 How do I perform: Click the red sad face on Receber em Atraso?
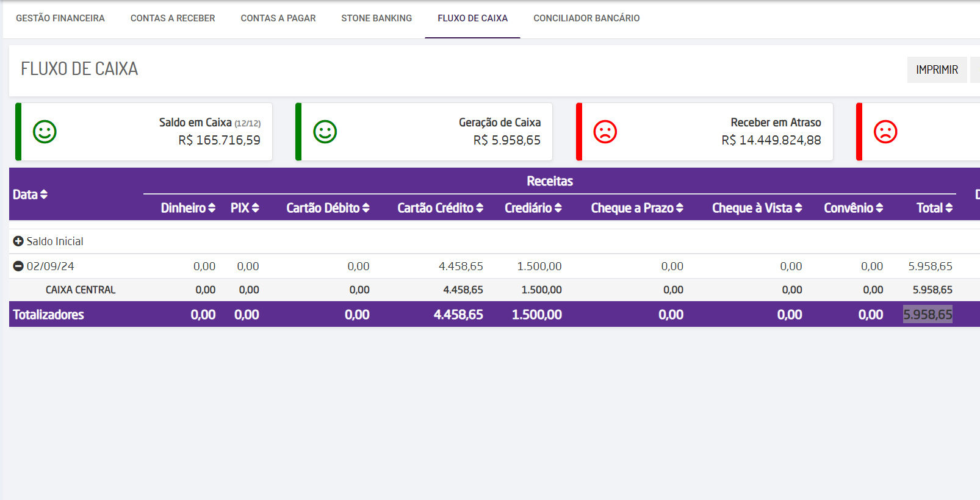pos(605,132)
